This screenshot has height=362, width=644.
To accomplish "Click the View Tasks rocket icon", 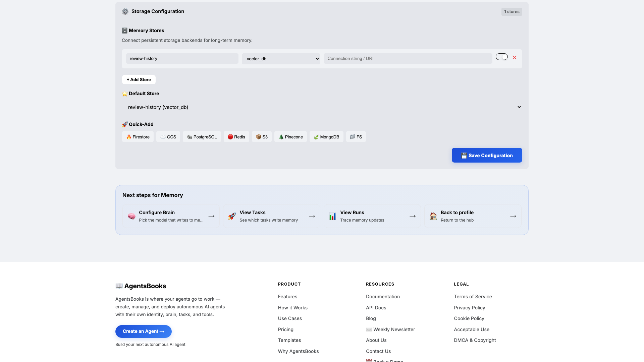I will tap(232, 216).
